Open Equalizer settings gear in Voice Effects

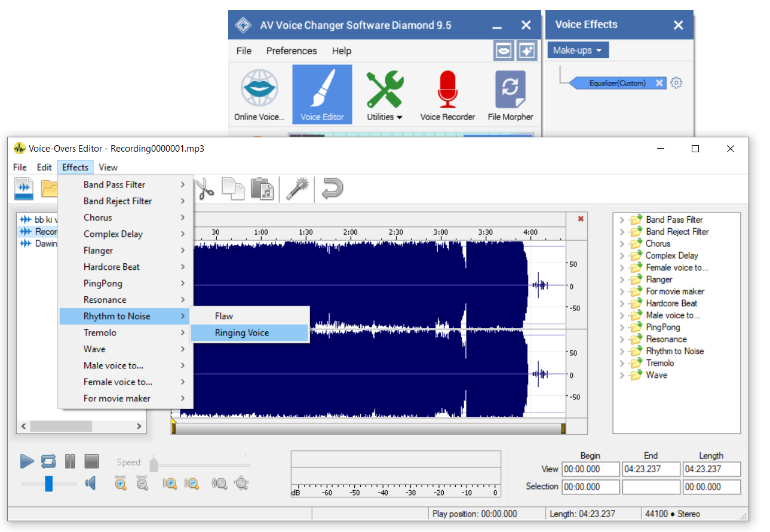(676, 83)
